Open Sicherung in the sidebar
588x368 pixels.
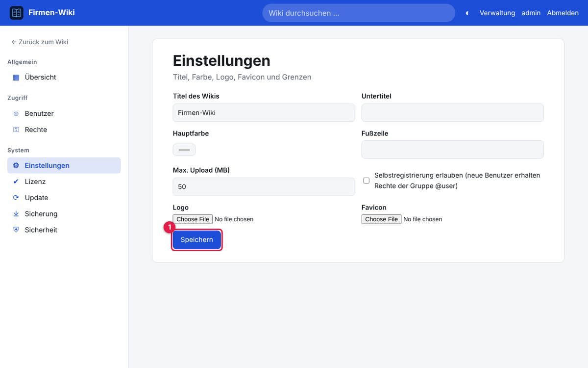click(64, 214)
